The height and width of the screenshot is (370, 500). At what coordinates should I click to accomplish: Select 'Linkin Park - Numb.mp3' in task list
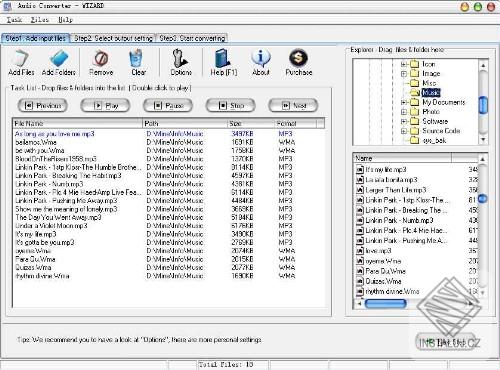169,184
